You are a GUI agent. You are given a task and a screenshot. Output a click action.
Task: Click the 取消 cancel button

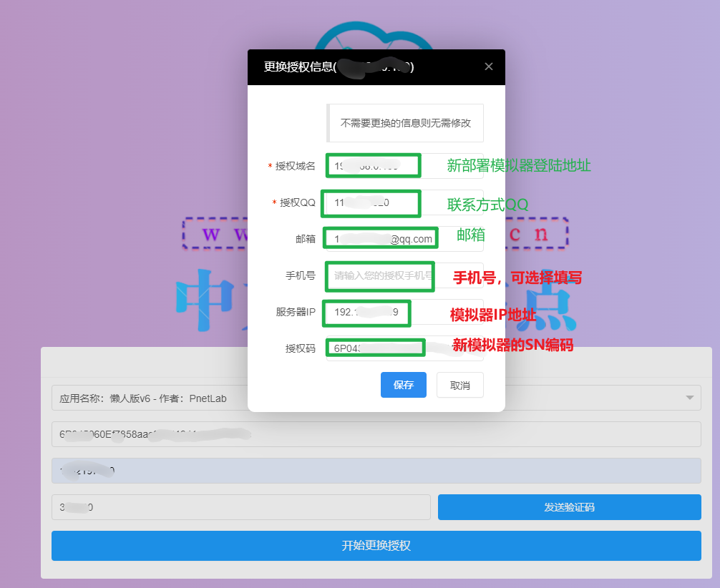(x=459, y=384)
